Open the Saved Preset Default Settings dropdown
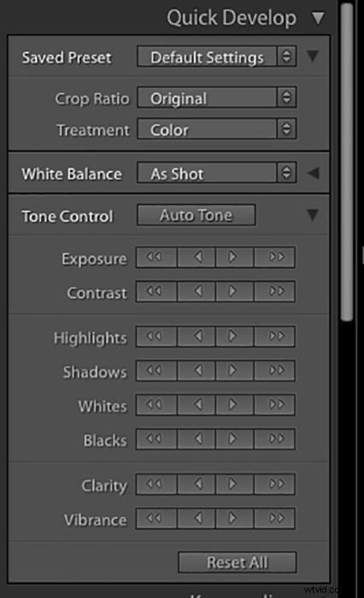Screen dimensions: 364x598 tap(217, 57)
